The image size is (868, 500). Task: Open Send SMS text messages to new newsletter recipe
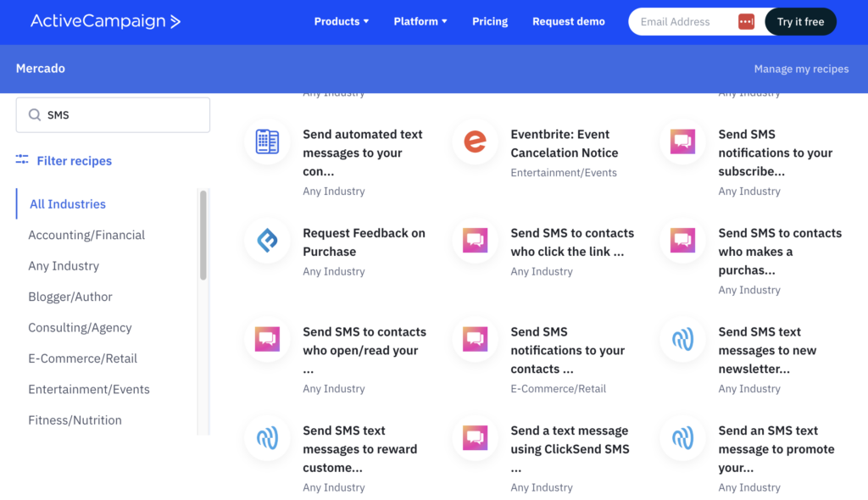tap(767, 350)
